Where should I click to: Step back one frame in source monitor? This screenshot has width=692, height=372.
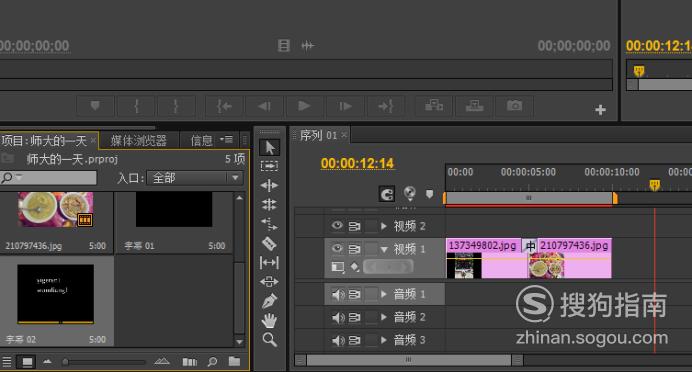tap(264, 106)
